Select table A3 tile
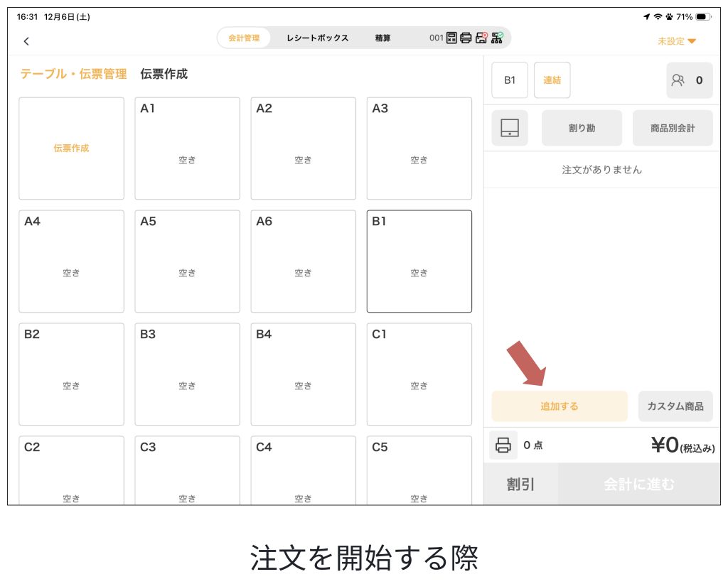This screenshot has width=728, height=584. point(419,148)
